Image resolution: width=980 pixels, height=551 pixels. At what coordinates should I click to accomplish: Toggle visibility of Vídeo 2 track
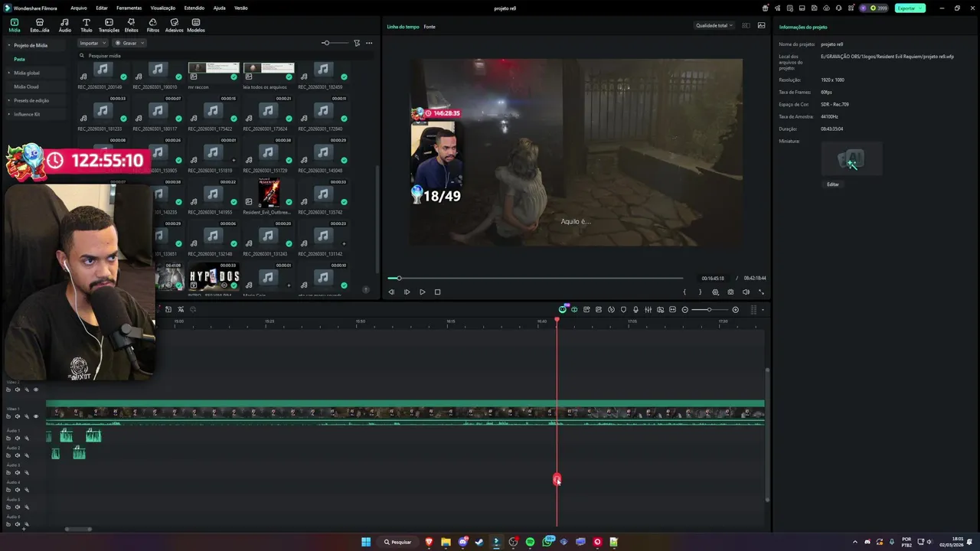(35, 390)
